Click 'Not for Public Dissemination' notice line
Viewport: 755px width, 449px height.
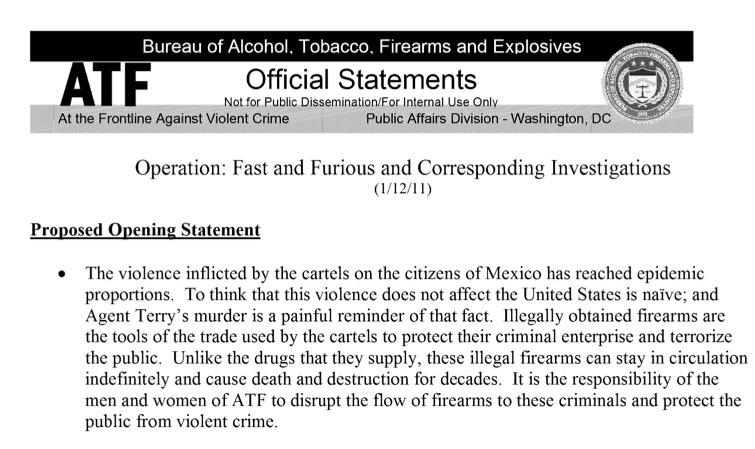click(x=361, y=102)
